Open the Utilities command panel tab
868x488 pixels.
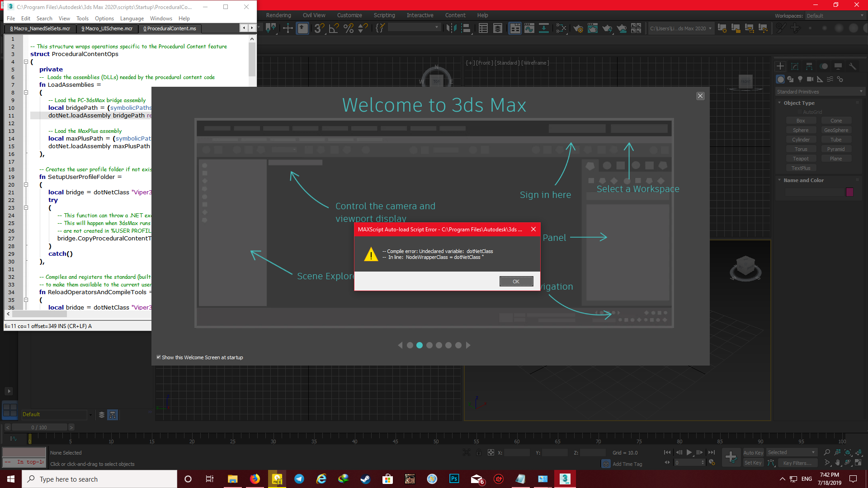[x=853, y=66]
